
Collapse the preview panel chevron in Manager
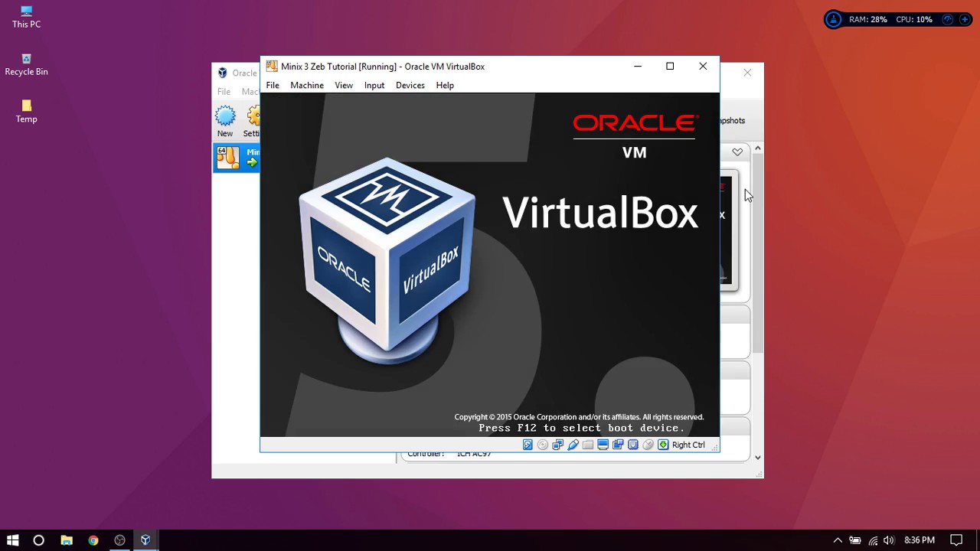[737, 152]
